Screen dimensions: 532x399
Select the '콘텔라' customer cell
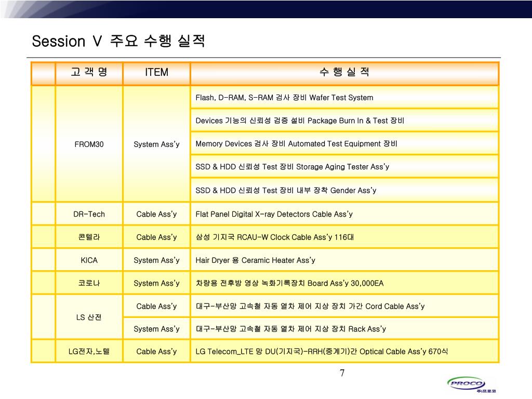[89, 237]
